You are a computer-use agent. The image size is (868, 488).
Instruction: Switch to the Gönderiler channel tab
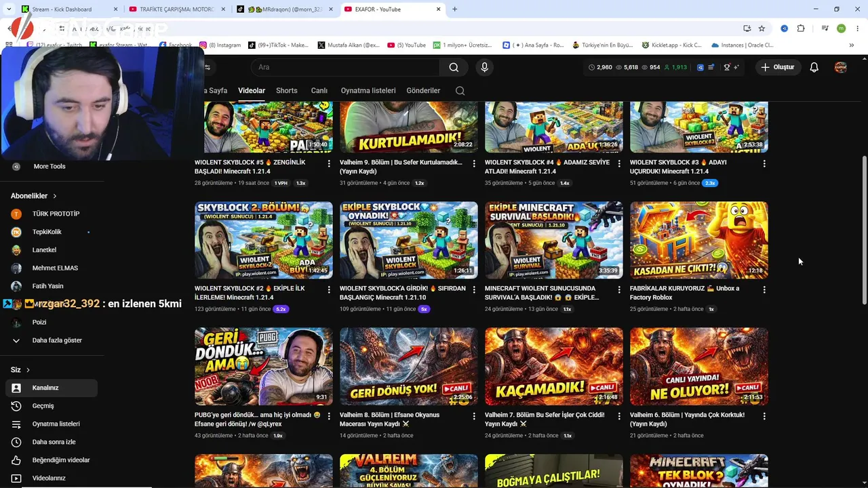[423, 91]
